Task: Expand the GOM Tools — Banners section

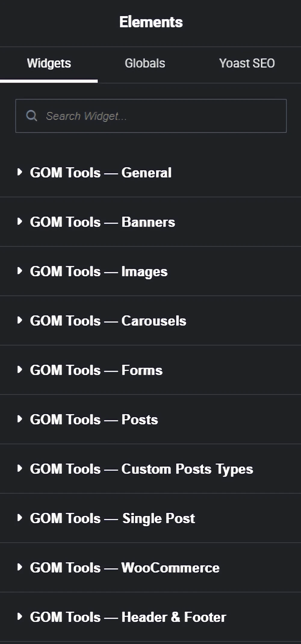Action: (x=102, y=221)
